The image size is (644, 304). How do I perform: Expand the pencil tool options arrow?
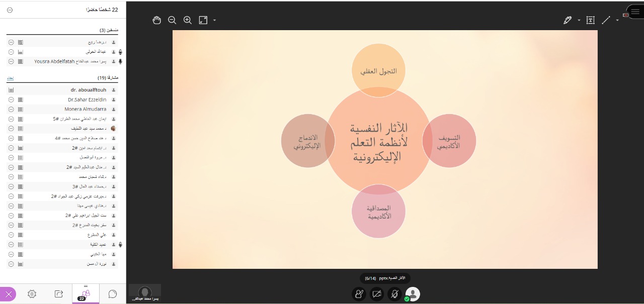tap(579, 21)
